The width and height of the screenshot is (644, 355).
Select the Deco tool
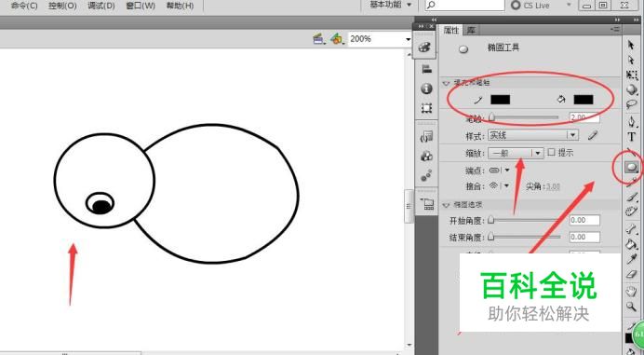coord(632,212)
